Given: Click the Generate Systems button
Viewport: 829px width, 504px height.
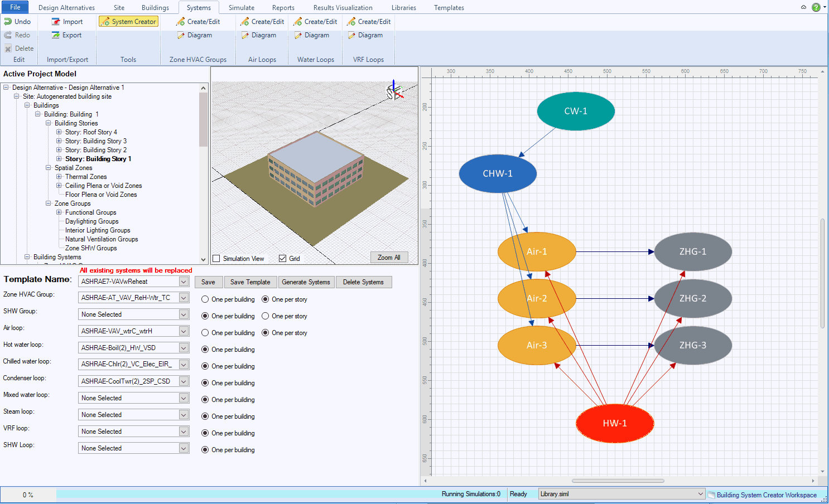Looking at the screenshot, I should 306,282.
